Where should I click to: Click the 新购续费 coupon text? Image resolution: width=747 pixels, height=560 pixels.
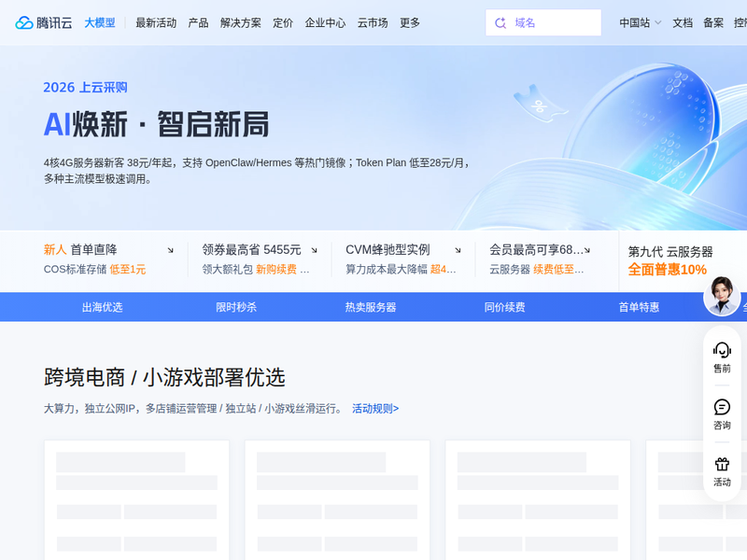[276, 270]
